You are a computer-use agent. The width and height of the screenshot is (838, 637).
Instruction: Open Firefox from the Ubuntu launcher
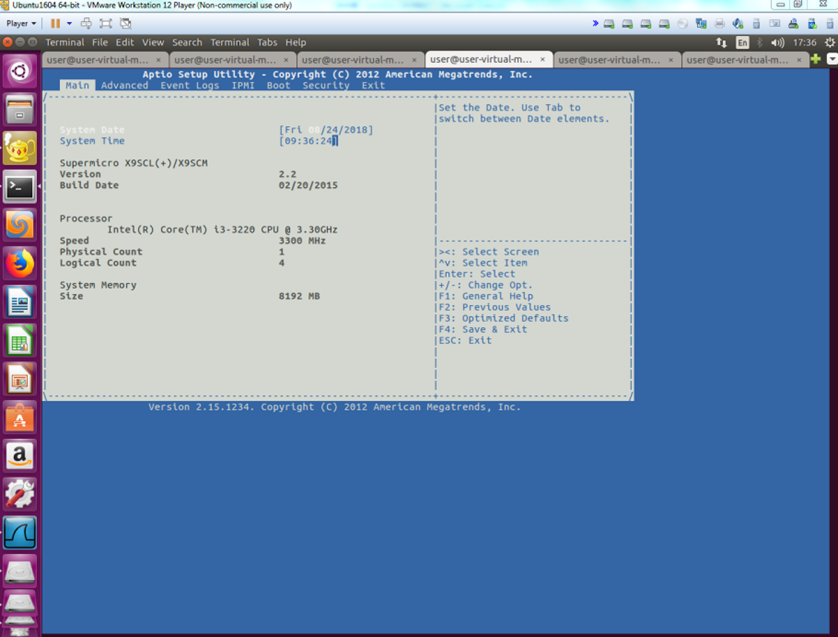click(x=20, y=263)
